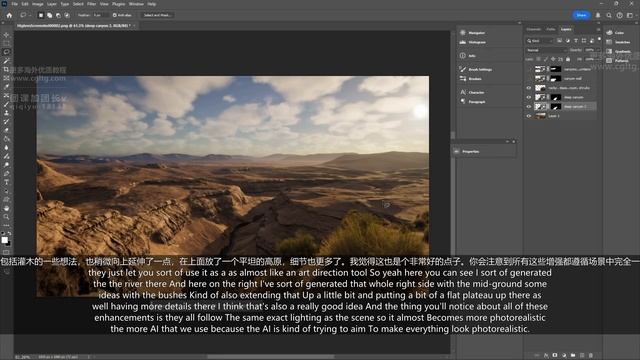This screenshot has height=360, width=640.
Task: Hide the selected deep canyon 2 layer
Action: (529, 107)
